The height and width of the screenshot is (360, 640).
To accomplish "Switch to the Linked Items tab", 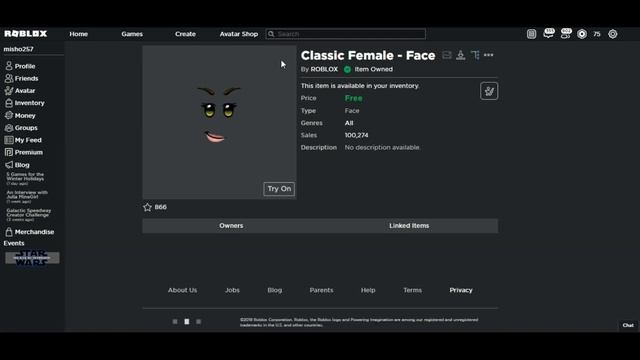I will click(x=409, y=226).
